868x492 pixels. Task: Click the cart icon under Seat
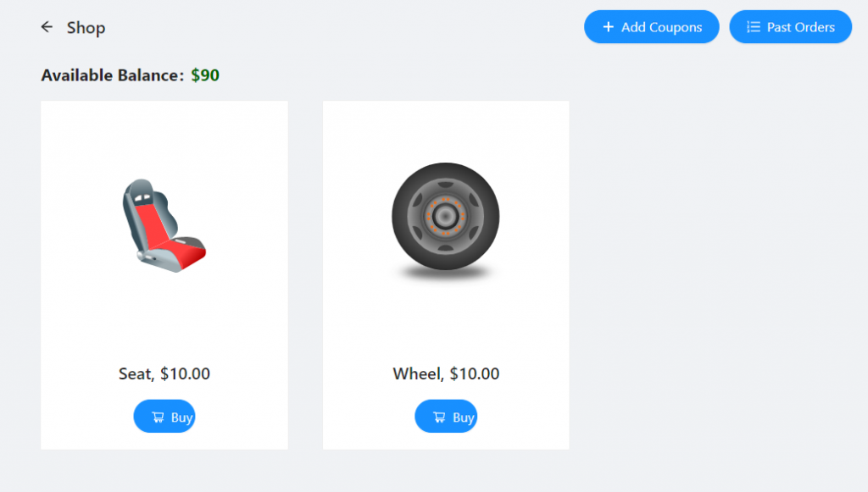(x=158, y=417)
